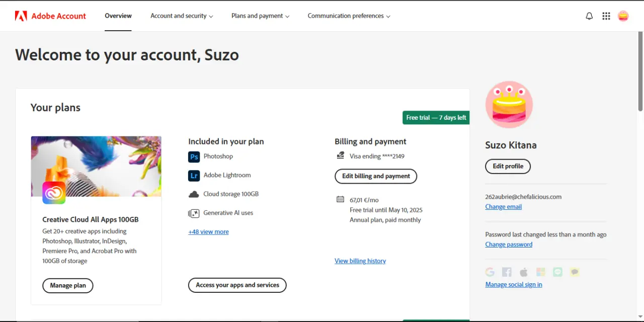644x322 pixels.
Task: Click the Creative Cloud plan banner image
Action: [96, 167]
